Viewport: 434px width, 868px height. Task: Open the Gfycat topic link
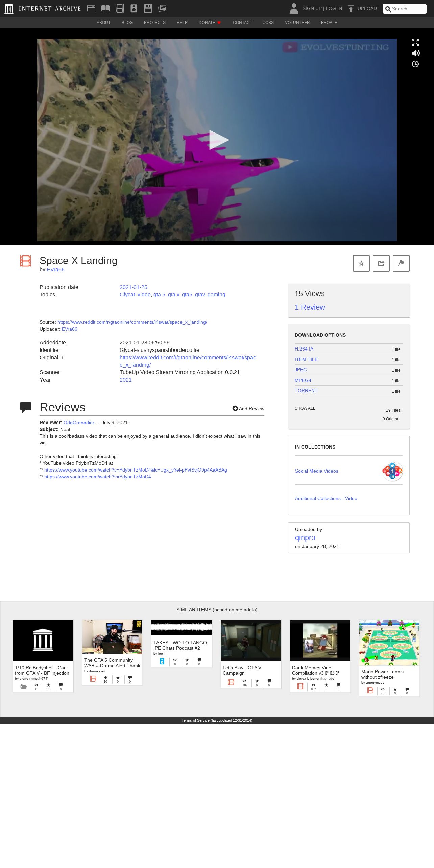[x=127, y=295]
